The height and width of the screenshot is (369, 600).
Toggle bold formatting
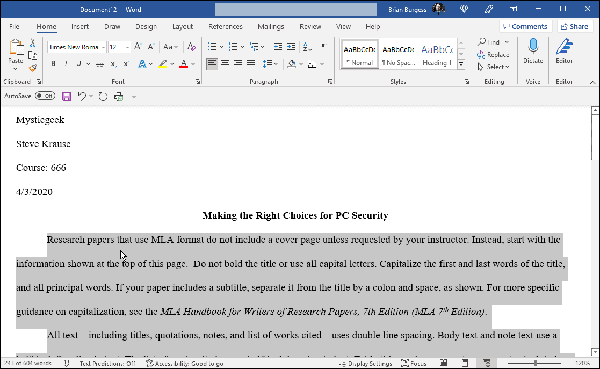pyautogui.click(x=54, y=64)
